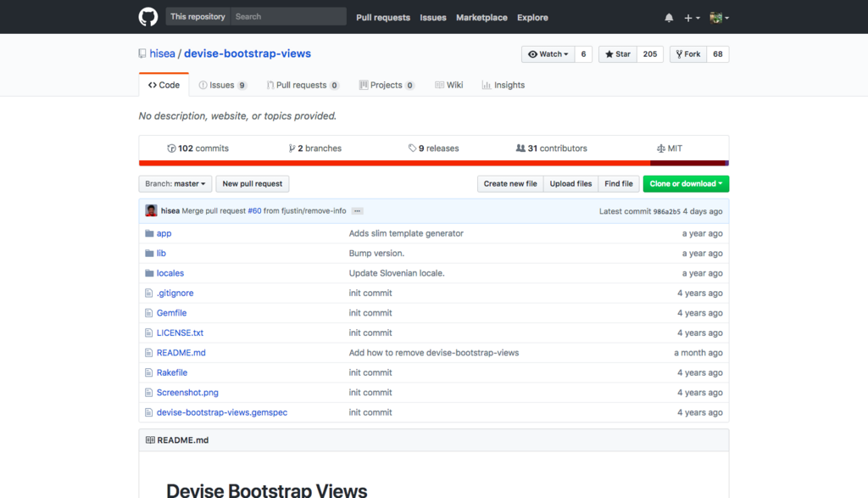The image size is (868, 498).
Task: Click the file icon next to Rakefile
Action: pos(148,372)
